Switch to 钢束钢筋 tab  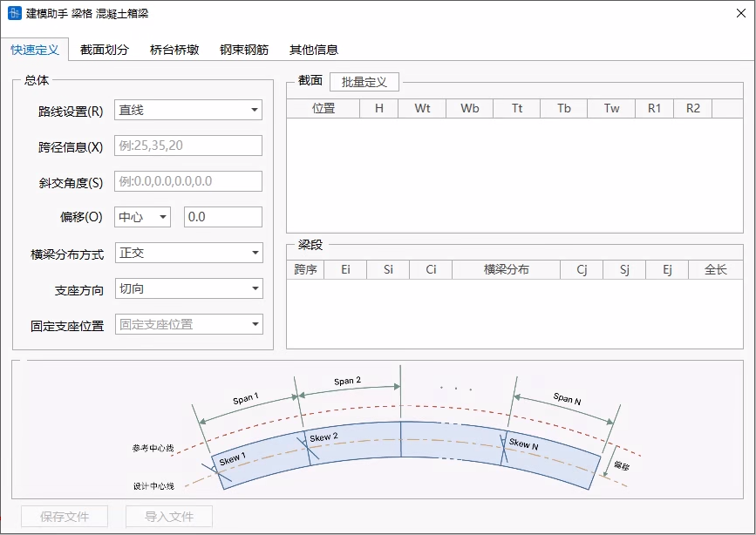[x=244, y=50]
